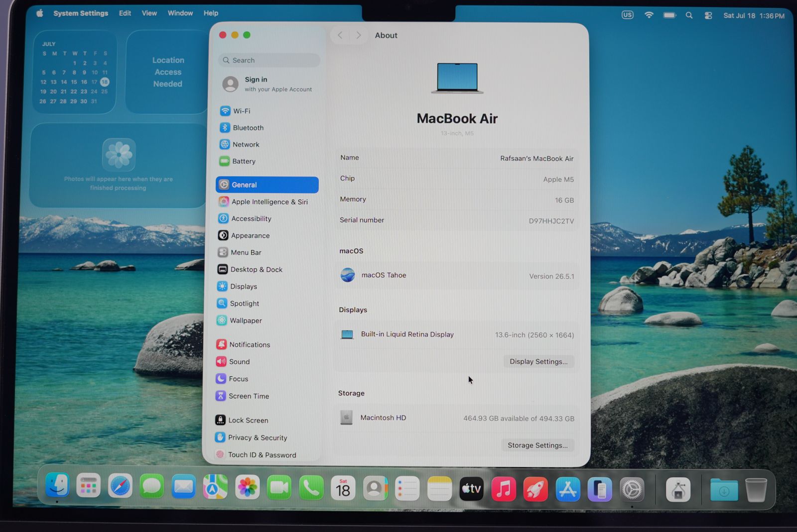This screenshot has height=532, width=797.
Task: Click the date and time in the menu bar
Action: coord(754,16)
